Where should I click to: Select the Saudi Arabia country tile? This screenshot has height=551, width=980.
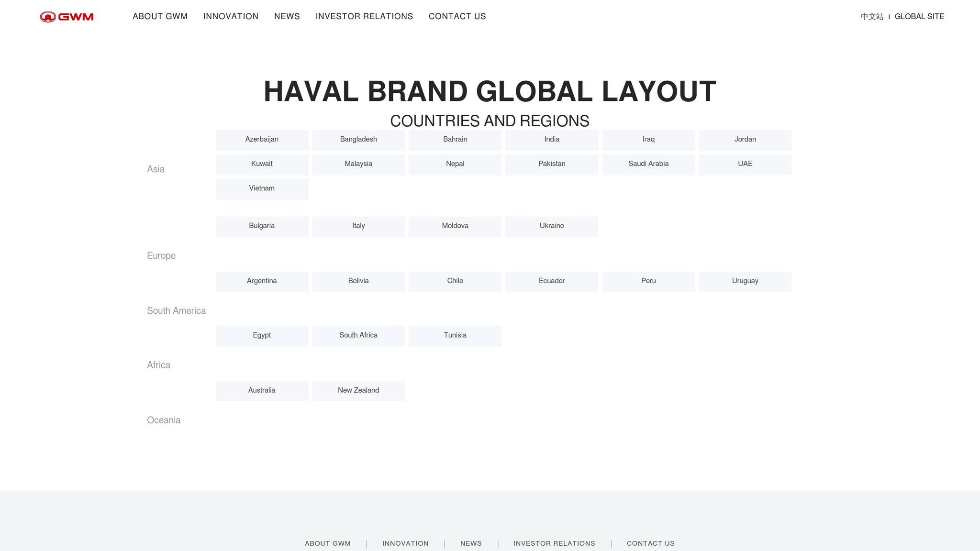648,164
